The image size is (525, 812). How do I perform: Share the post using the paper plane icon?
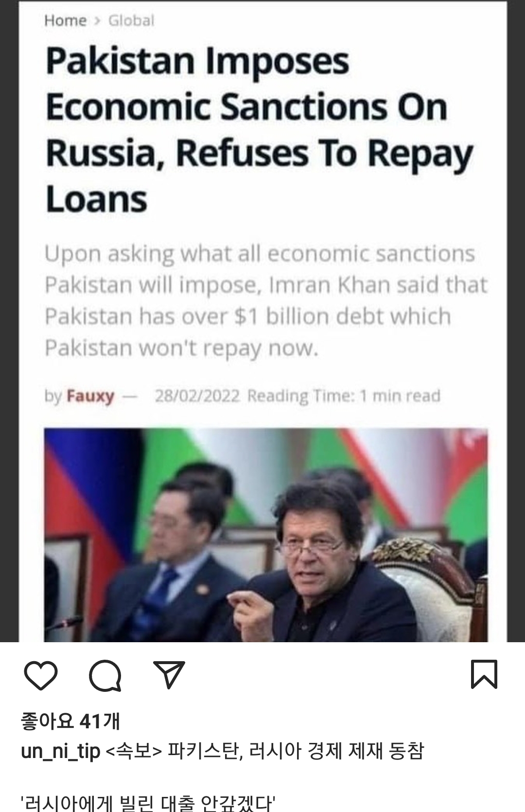tap(169, 674)
